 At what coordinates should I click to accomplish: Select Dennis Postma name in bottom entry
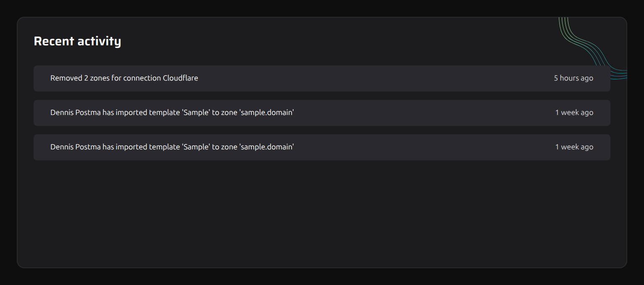[76, 147]
